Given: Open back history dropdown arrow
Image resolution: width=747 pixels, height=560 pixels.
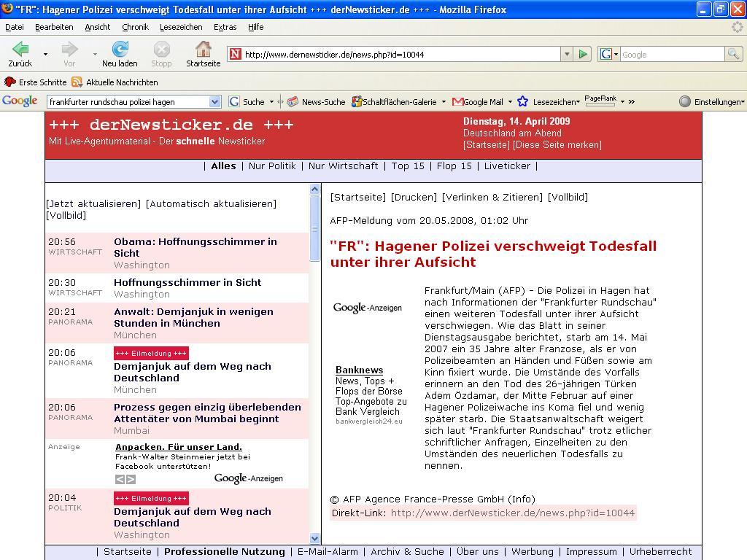Looking at the screenshot, I should click(45, 54).
